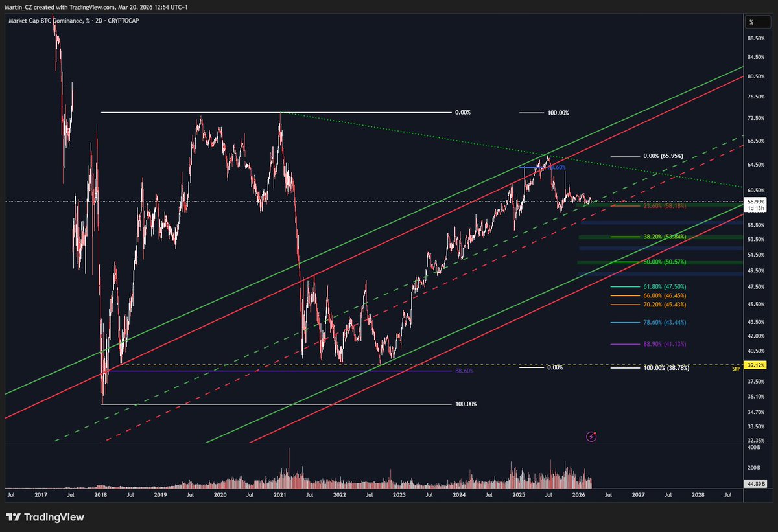Select the yellow 39.12% price label

click(756, 365)
